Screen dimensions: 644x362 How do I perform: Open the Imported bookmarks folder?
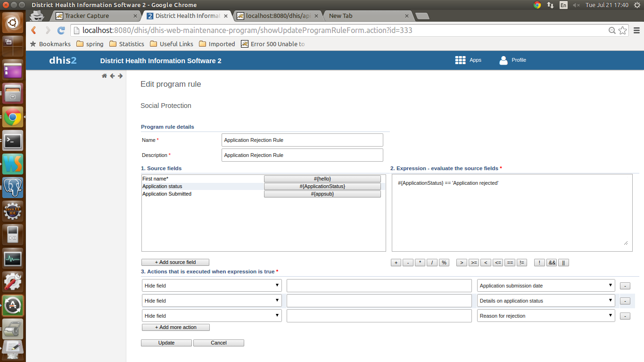click(217, 44)
